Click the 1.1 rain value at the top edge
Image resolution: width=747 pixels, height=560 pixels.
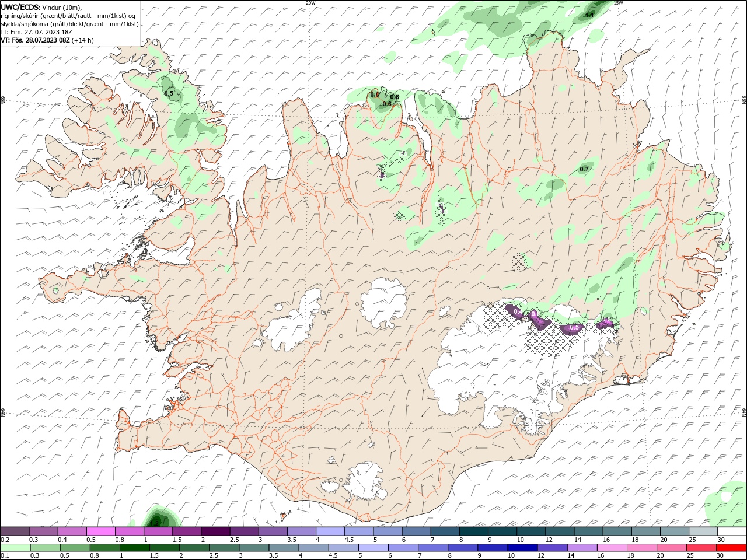point(589,15)
